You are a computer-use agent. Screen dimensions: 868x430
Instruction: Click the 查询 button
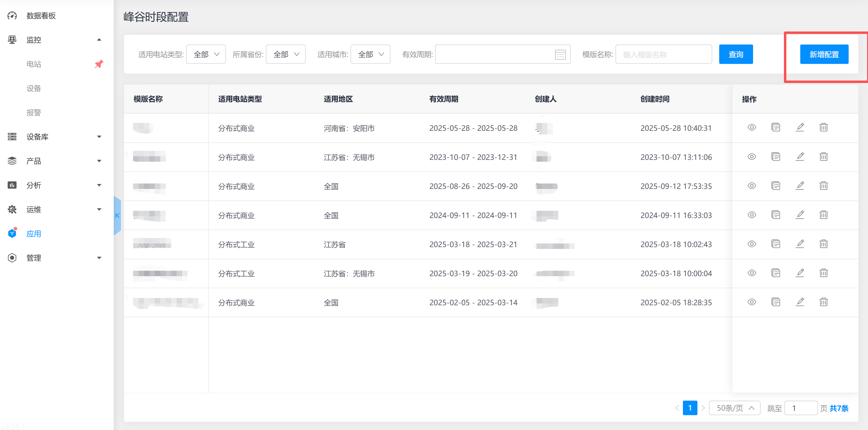(x=736, y=54)
